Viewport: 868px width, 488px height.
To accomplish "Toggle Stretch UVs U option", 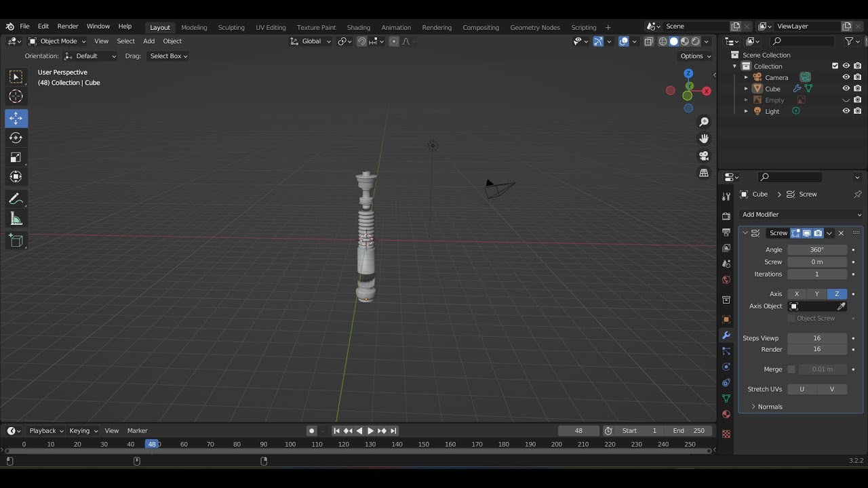I will (802, 389).
